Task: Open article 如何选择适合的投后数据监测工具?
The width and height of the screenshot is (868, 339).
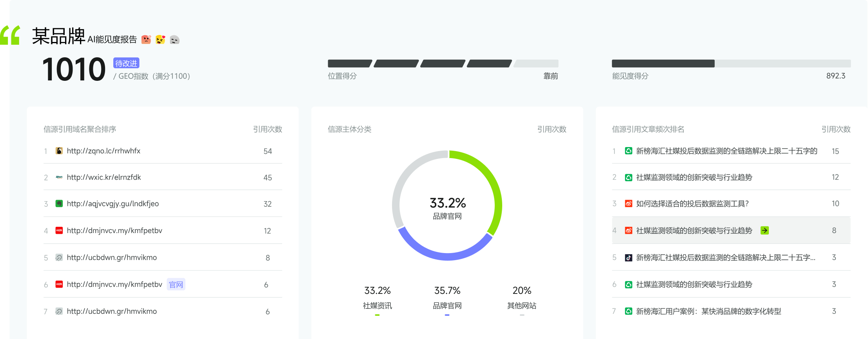Action: [692, 204]
